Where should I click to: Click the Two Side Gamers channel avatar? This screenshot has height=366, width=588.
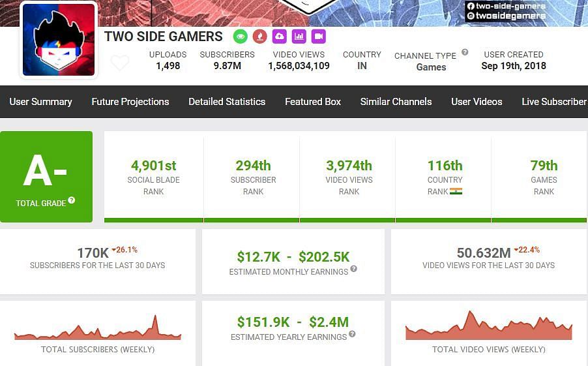coord(59,40)
